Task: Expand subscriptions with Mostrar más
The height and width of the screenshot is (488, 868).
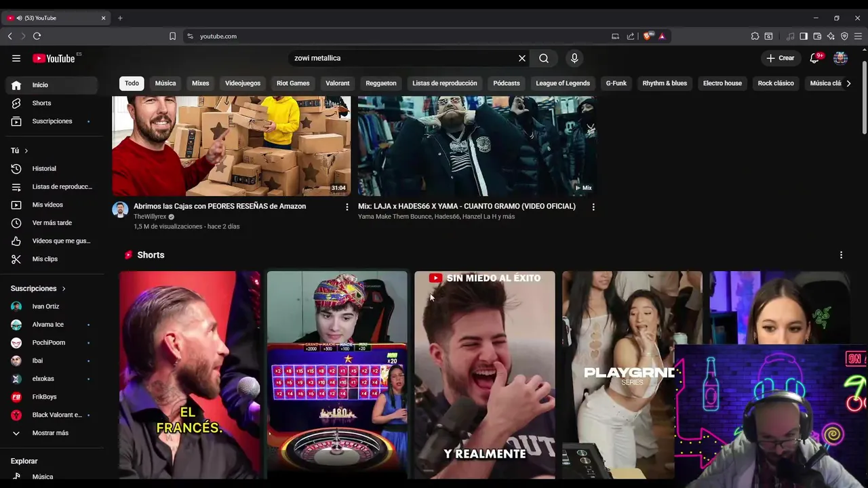Action: tap(52, 433)
